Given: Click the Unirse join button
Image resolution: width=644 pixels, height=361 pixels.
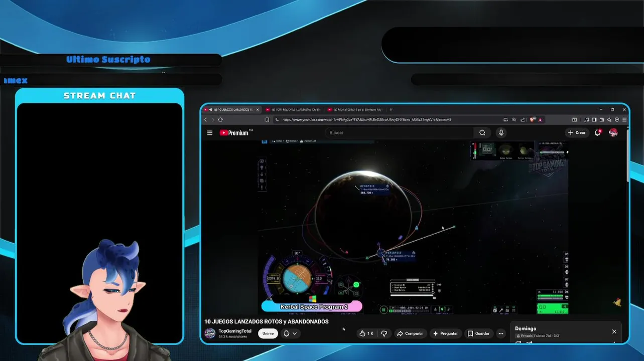Looking at the screenshot, I should tap(268, 333).
